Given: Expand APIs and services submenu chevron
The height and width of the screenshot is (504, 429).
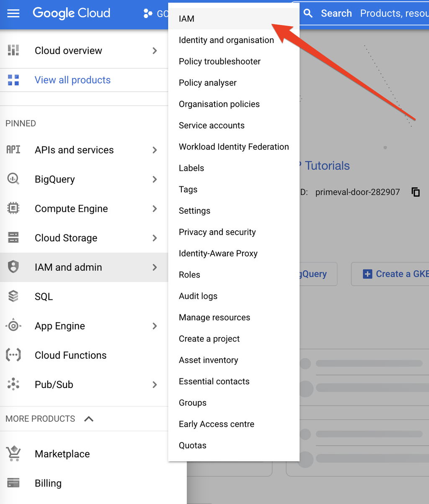Looking at the screenshot, I should pos(155,150).
